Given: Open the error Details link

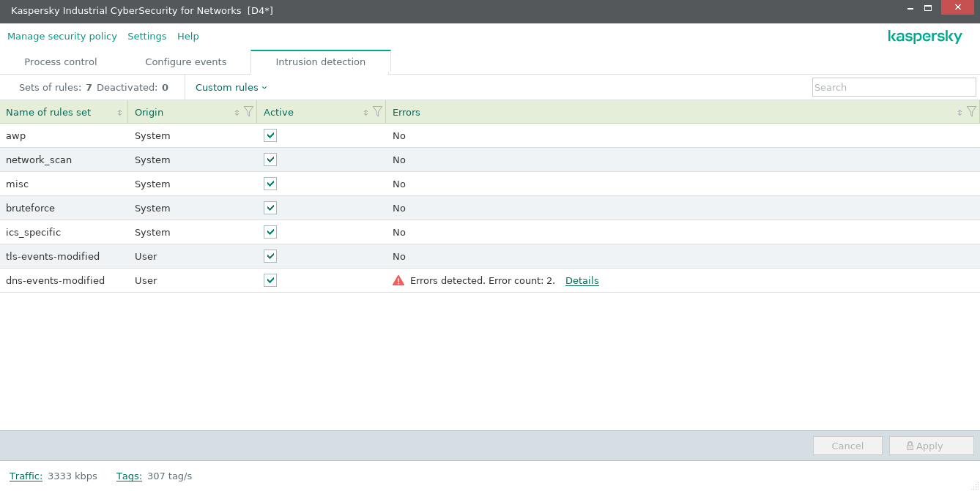Looking at the screenshot, I should pos(582,280).
